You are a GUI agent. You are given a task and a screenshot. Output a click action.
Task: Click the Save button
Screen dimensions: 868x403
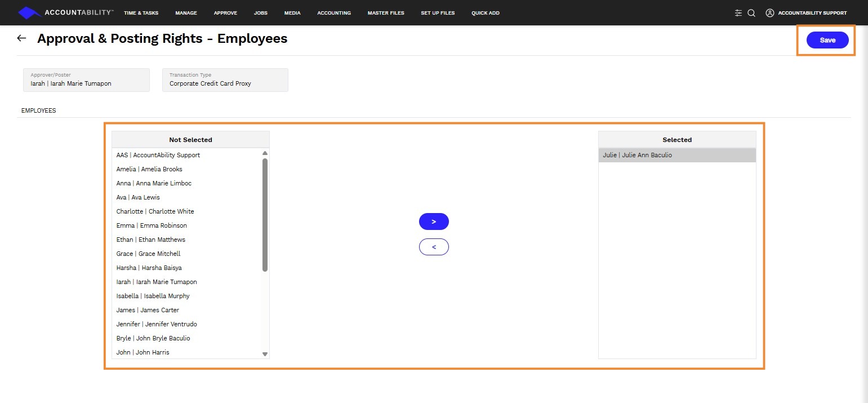(827, 40)
